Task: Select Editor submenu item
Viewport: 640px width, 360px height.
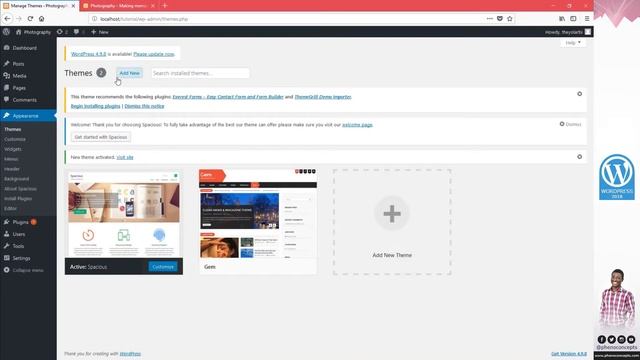Action: 11,209
